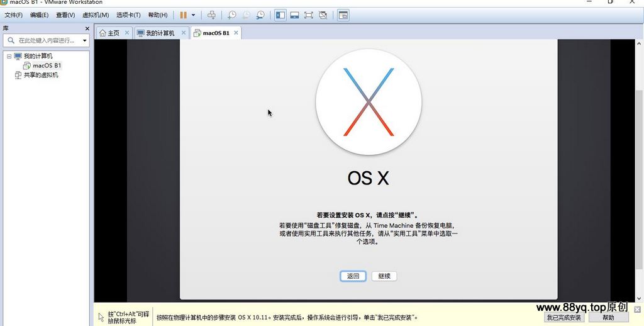Open the 虚拟机(M) menu
The height and width of the screenshot is (326, 644).
coord(96,15)
